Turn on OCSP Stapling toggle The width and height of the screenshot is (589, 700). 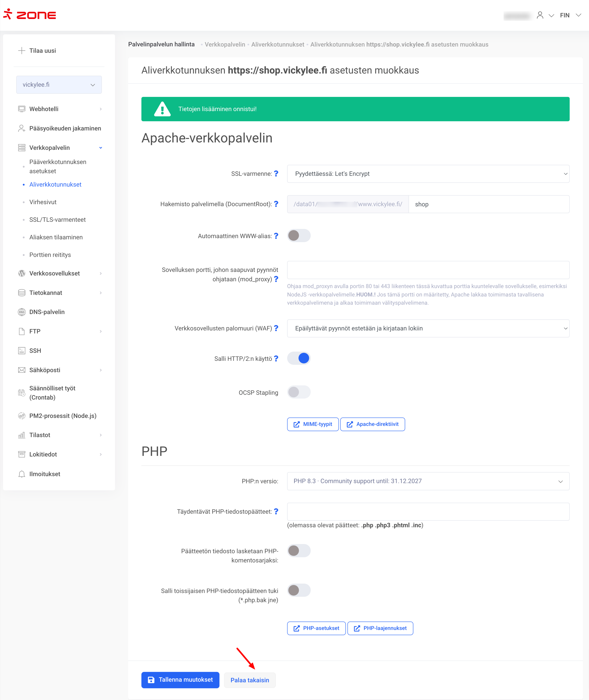(x=298, y=392)
